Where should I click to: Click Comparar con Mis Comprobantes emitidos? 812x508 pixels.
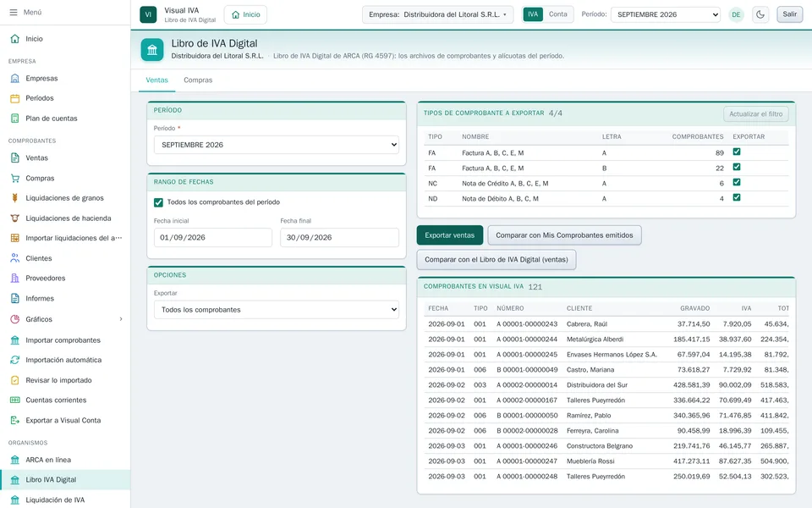564,235
